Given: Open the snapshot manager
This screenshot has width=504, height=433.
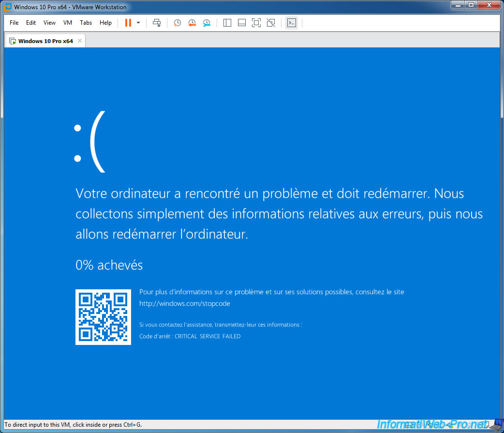Looking at the screenshot, I should (x=207, y=23).
